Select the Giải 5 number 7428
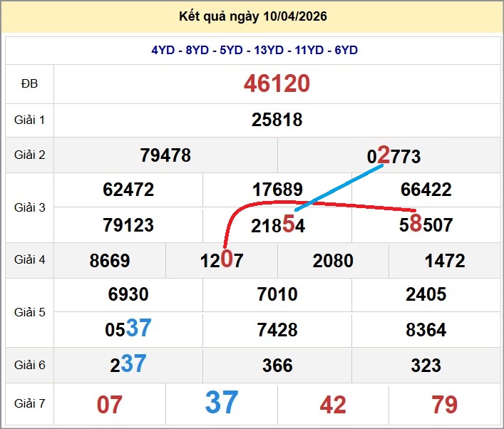 [277, 330]
